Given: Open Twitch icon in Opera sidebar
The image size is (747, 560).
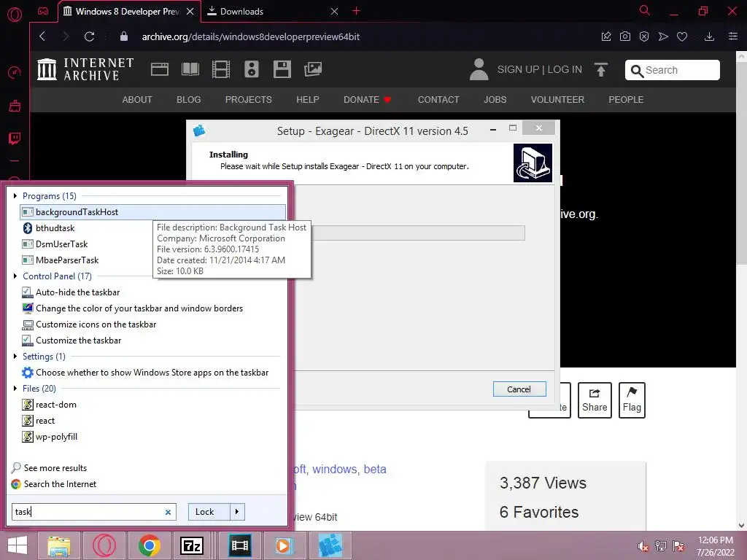Looking at the screenshot, I should point(15,139).
